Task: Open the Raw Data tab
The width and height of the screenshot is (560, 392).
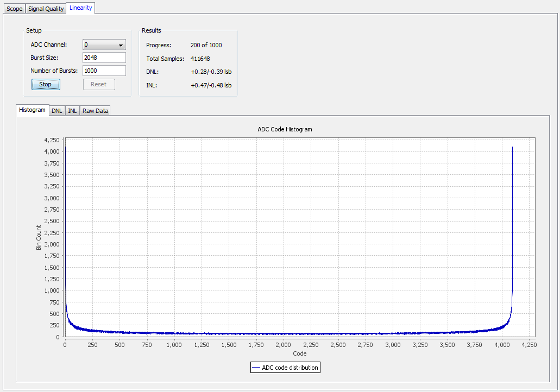Action: [x=96, y=111]
